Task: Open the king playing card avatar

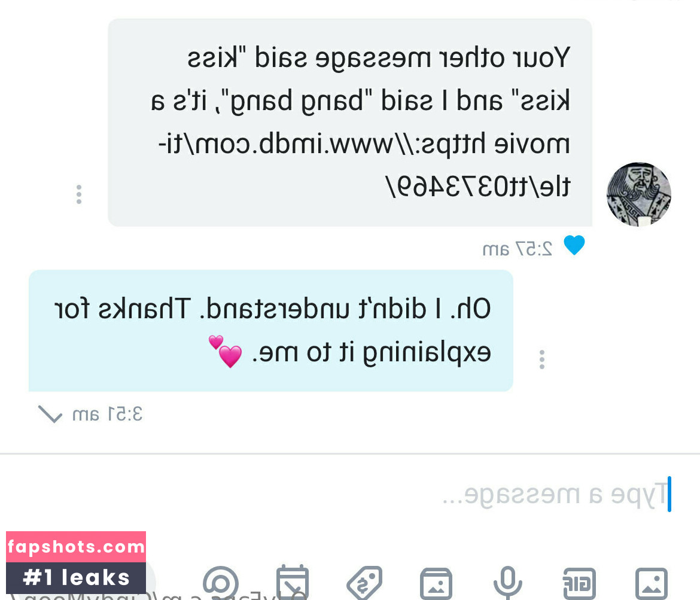Action: [x=639, y=194]
